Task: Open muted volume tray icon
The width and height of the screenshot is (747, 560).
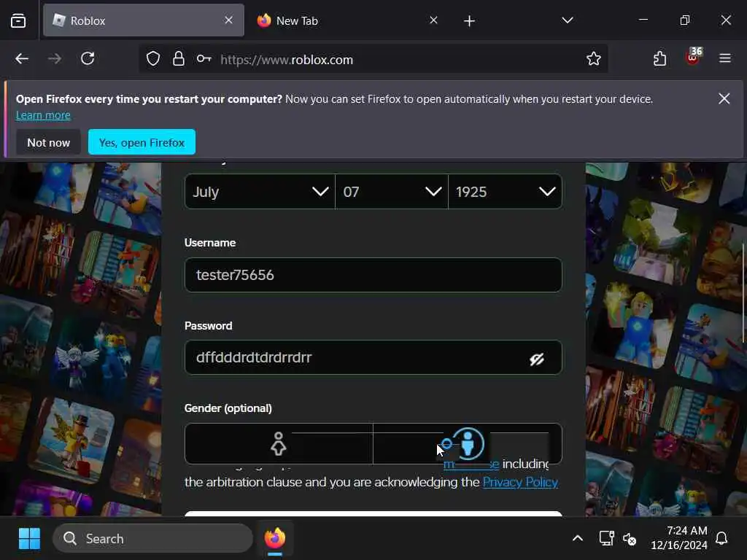Action: [630, 539]
